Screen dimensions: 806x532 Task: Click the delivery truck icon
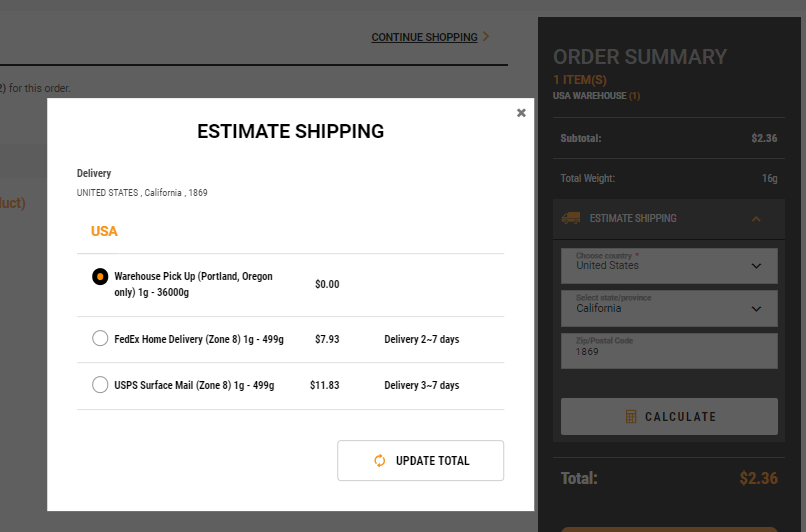571,218
